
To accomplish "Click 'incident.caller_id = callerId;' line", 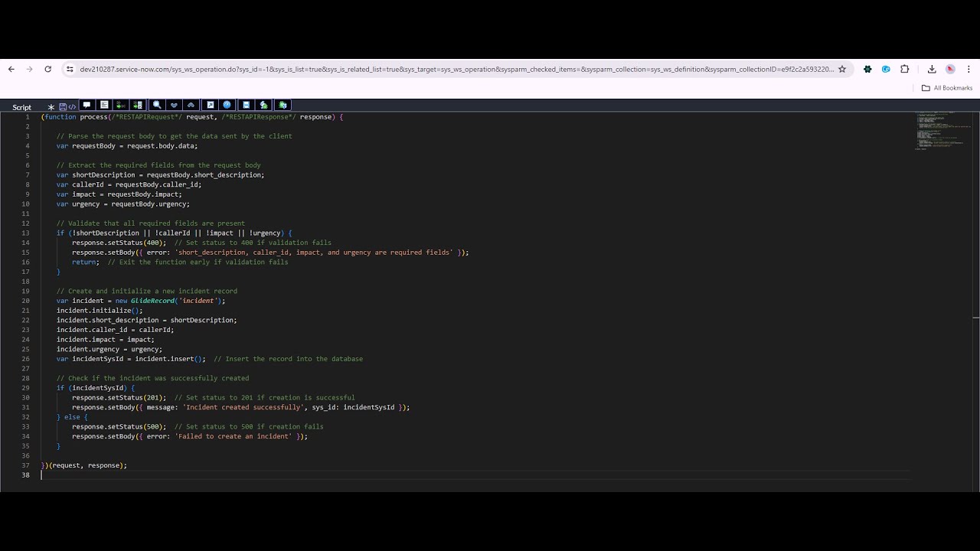I will (x=115, y=330).
